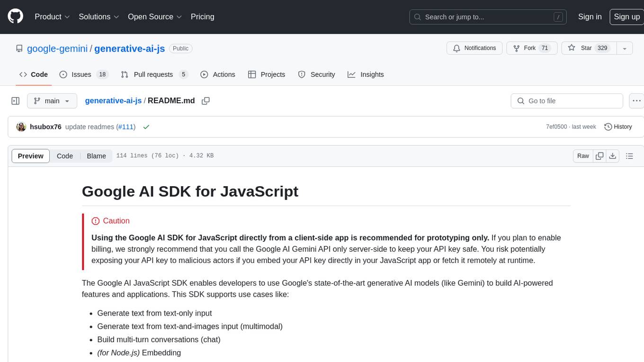Select the Code view
644x362 pixels.
tap(65, 156)
